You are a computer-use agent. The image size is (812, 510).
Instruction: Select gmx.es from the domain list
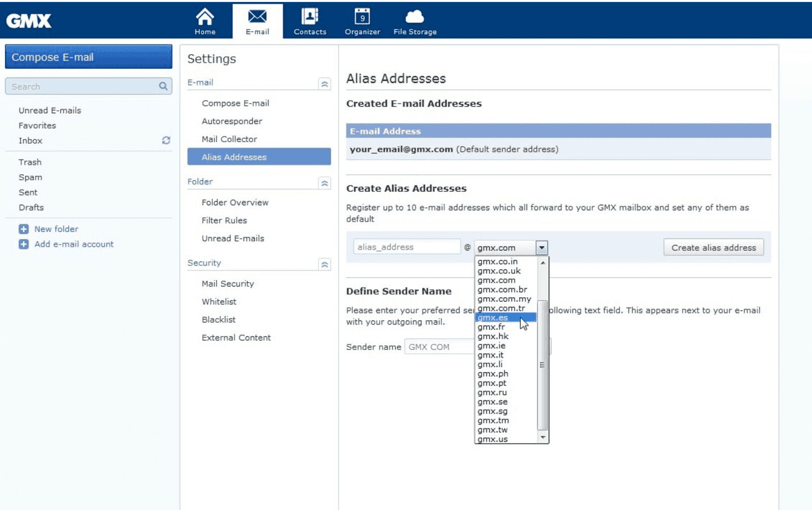pos(505,317)
